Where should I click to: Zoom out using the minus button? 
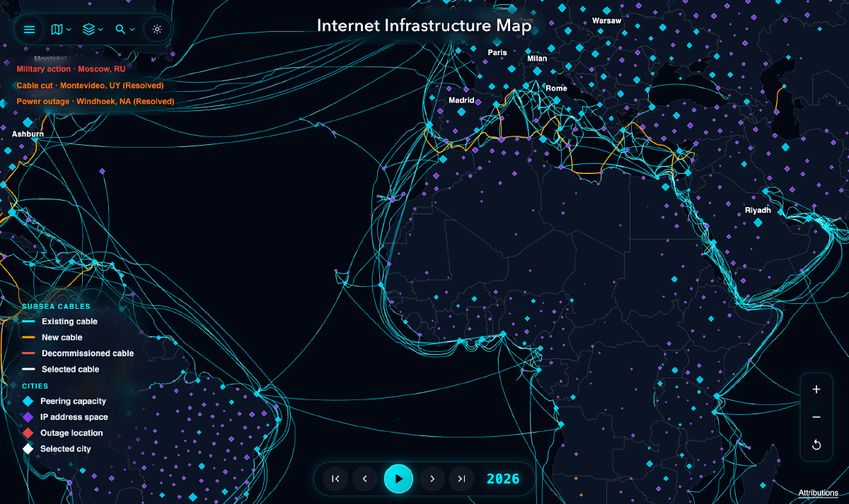tap(816, 417)
